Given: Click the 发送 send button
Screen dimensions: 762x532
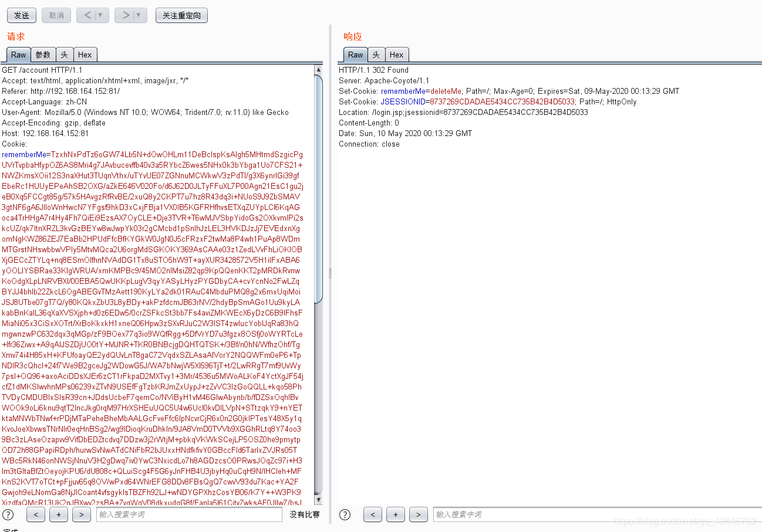Looking at the screenshot, I should (21, 15).
